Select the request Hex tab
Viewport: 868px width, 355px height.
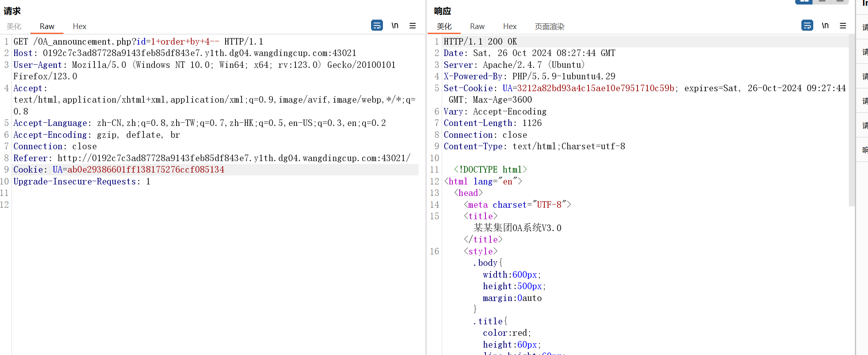coord(80,26)
